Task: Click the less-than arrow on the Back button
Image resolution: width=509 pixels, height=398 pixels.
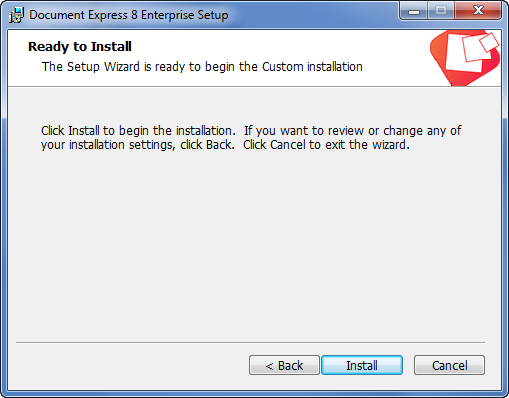Action: click(269, 366)
